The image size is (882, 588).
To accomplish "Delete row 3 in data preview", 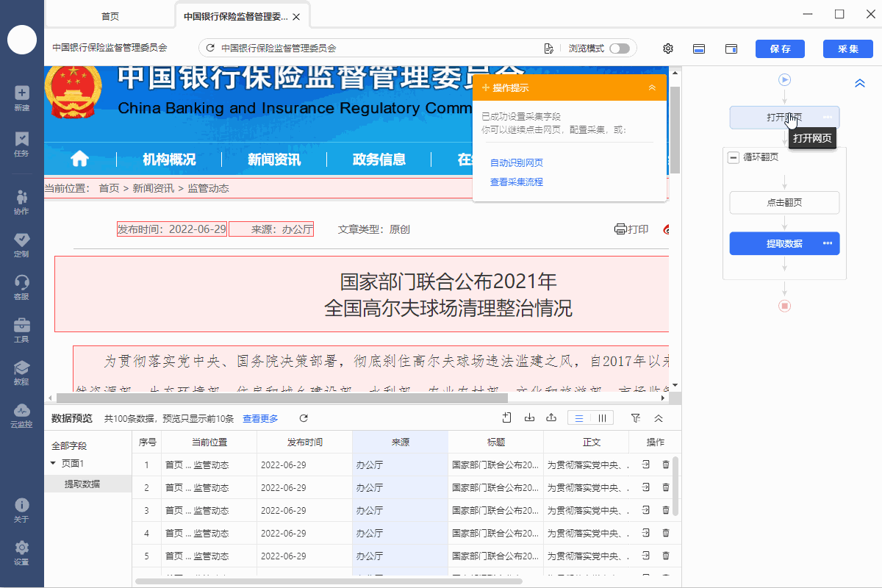I will pos(666,510).
